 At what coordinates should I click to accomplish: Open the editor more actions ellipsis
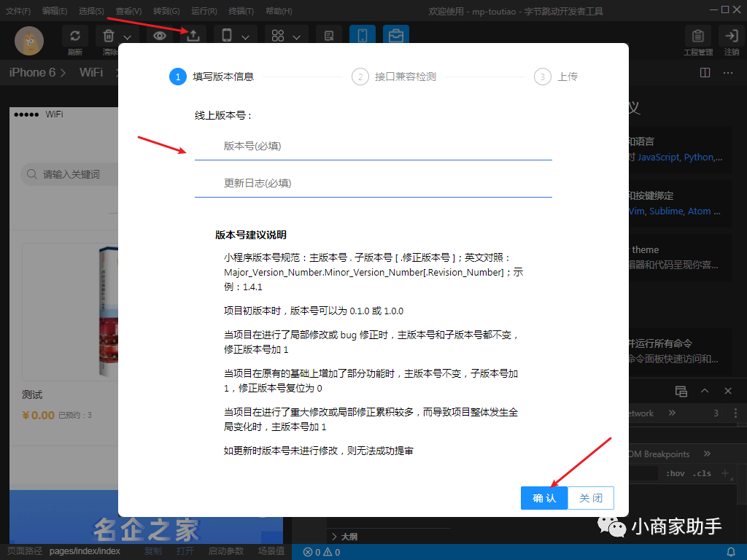click(x=728, y=73)
